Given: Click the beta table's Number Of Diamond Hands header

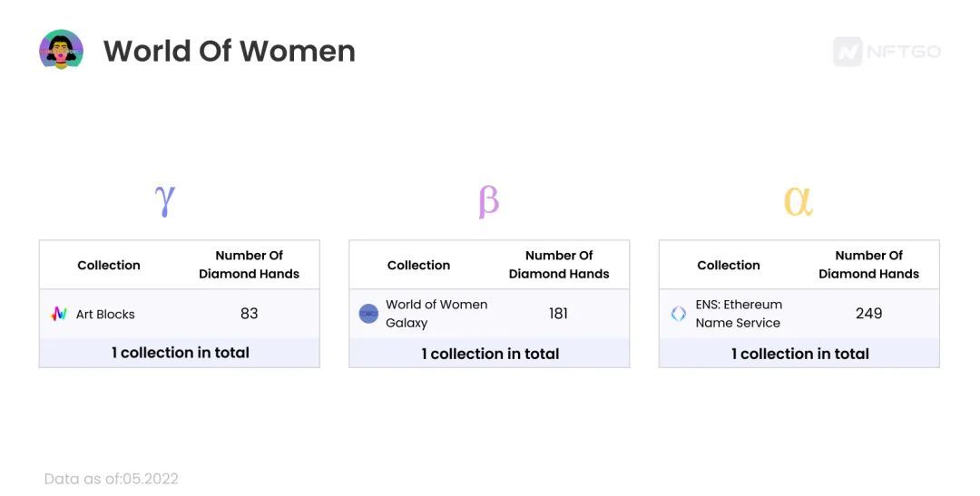Looking at the screenshot, I should tap(559, 264).
